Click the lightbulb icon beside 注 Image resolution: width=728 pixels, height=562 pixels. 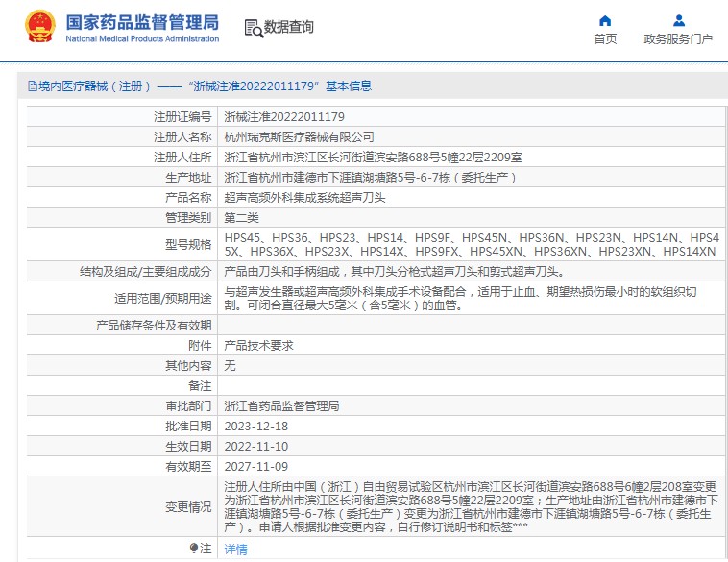click(194, 549)
